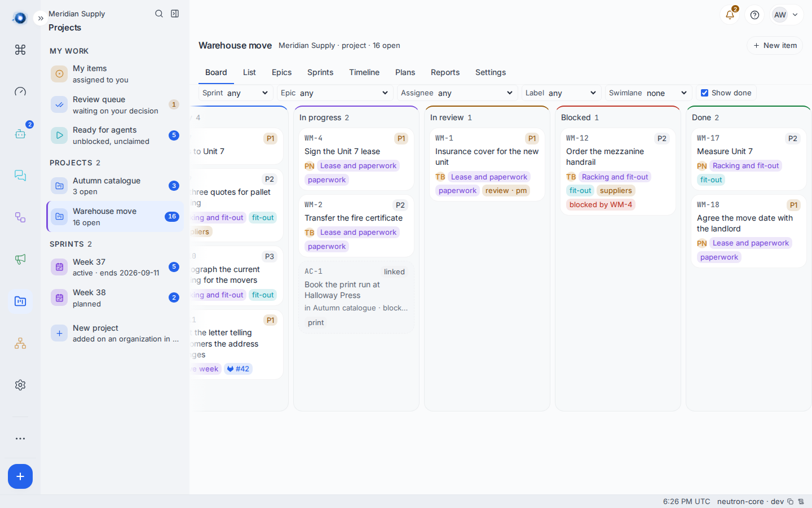Open the notifications bell
This screenshot has height=508, width=812.
[730, 15]
